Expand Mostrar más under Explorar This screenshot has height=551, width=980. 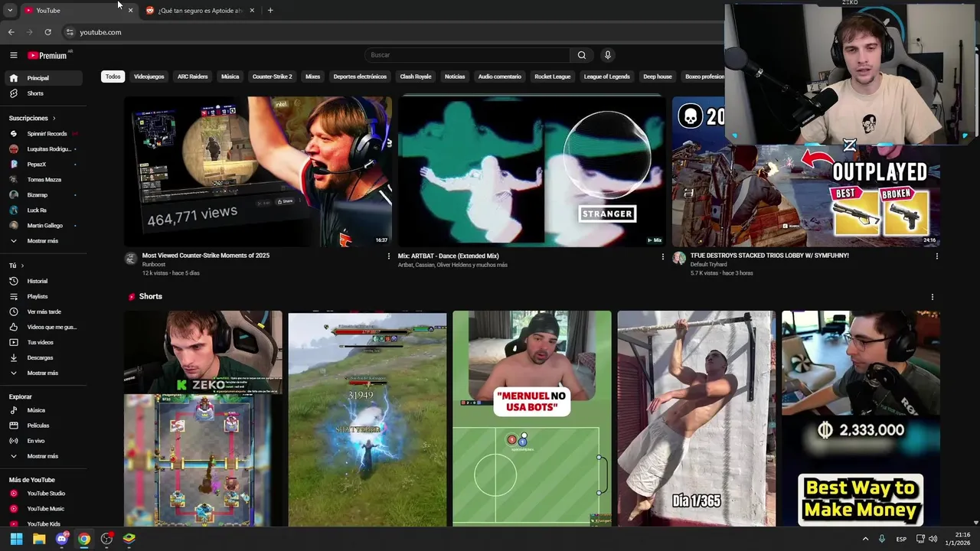tap(42, 456)
